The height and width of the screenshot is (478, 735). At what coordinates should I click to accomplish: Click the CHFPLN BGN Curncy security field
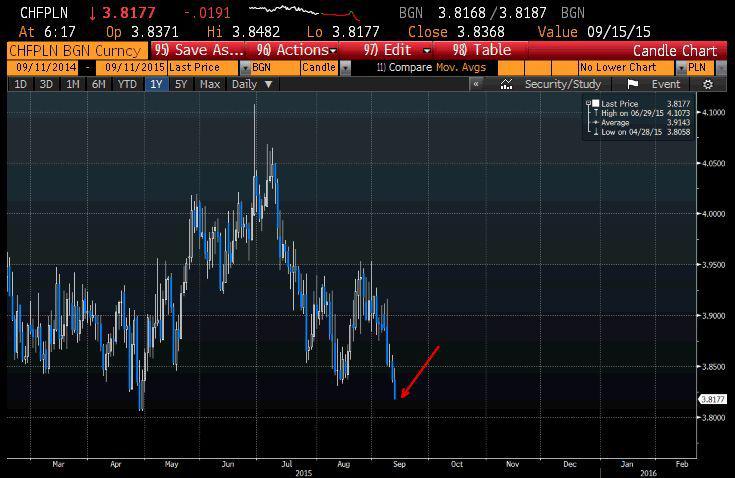coord(76,50)
